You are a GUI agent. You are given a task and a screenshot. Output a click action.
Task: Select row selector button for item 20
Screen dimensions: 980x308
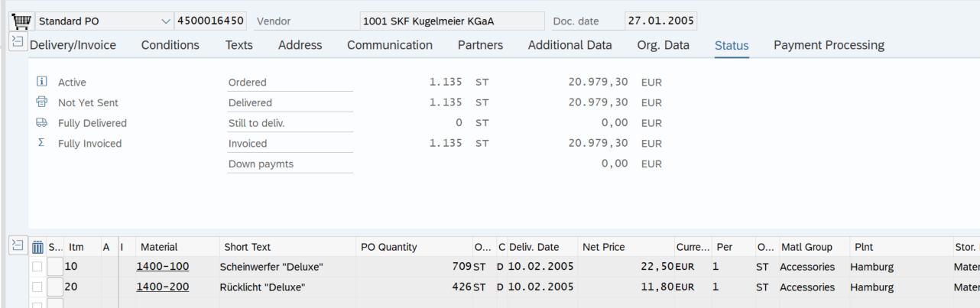pos(55,287)
